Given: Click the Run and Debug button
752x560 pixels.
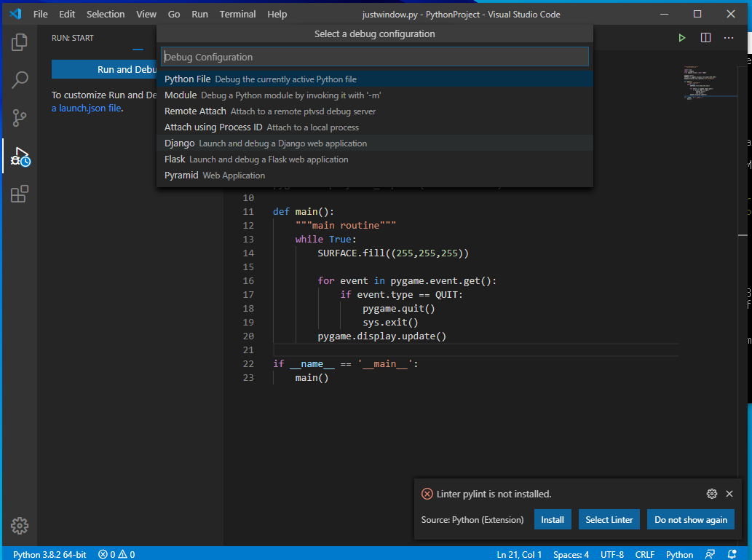Looking at the screenshot, I should tap(104, 70).
